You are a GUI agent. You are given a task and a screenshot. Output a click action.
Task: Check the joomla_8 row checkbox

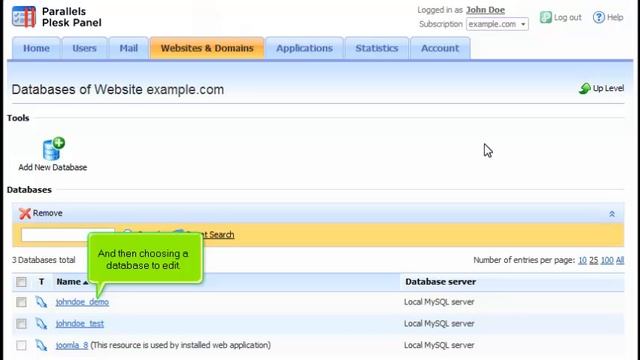coord(21,345)
